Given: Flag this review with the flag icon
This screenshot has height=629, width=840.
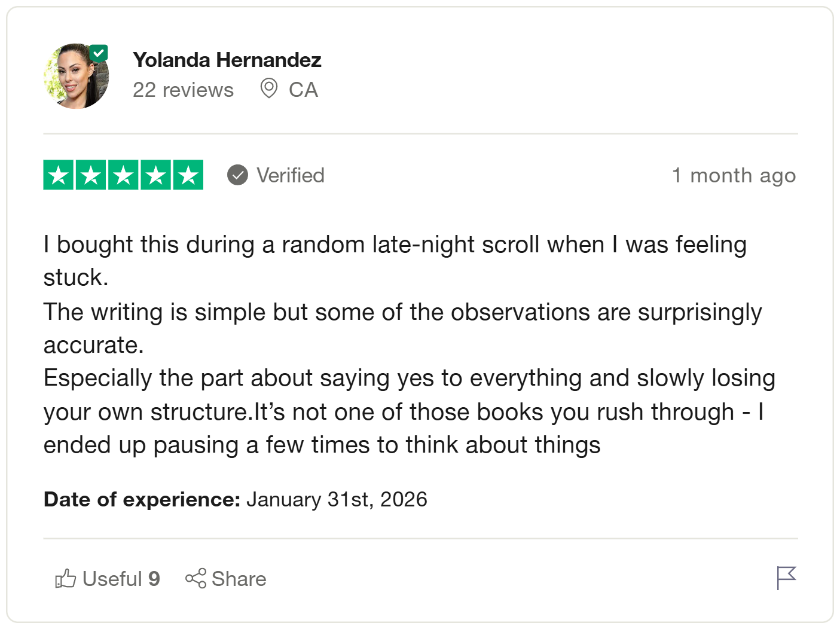Looking at the screenshot, I should click(786, 578).
